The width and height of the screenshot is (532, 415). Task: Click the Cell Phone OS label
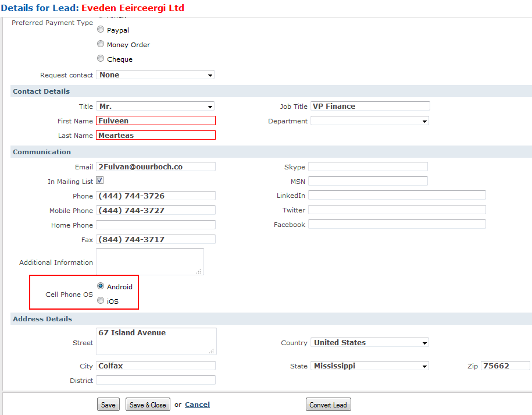(69, 295)
